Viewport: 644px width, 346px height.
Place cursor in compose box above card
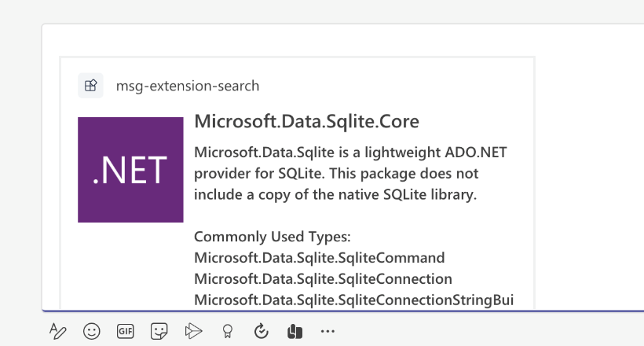click(x=345, y=40)
